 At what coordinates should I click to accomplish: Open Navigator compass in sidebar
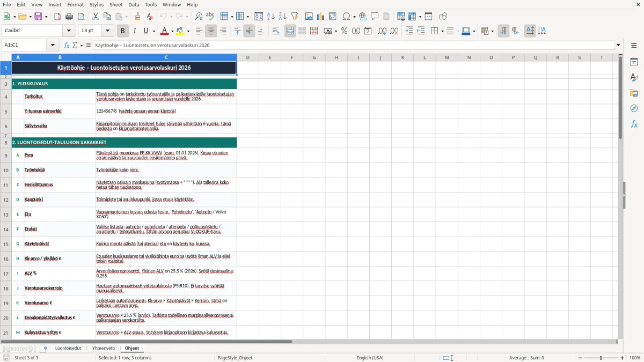click(x=634, y=108)
